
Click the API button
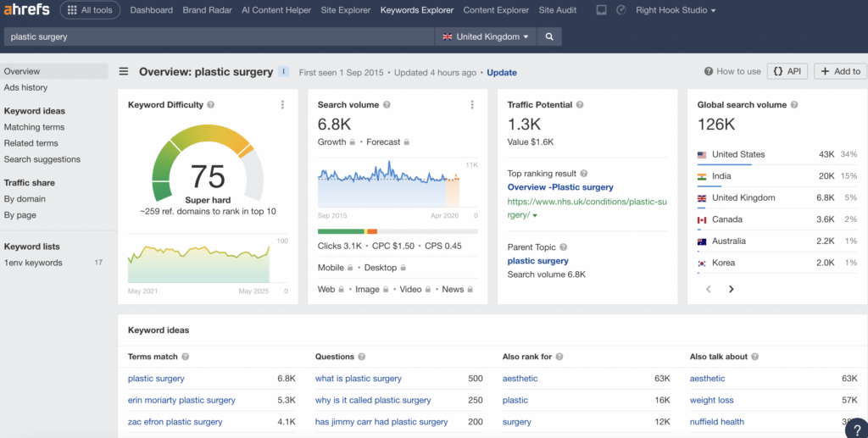(x=787, y=71)
